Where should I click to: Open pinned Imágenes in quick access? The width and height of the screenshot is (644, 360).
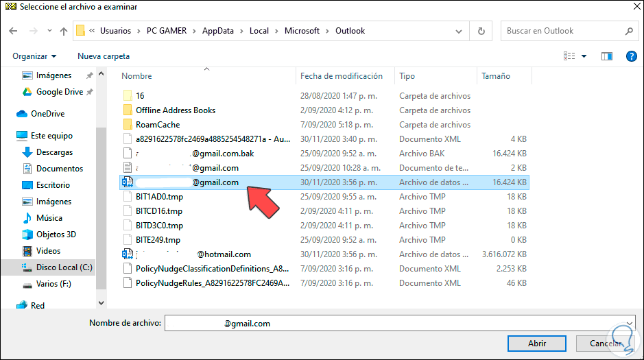[x=53, y=75]
